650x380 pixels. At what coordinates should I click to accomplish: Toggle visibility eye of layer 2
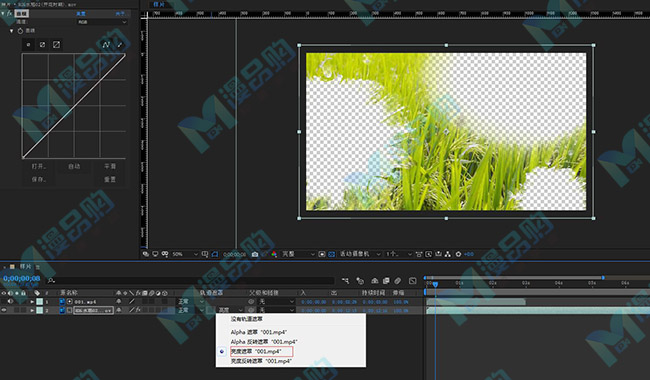(4, 310)
